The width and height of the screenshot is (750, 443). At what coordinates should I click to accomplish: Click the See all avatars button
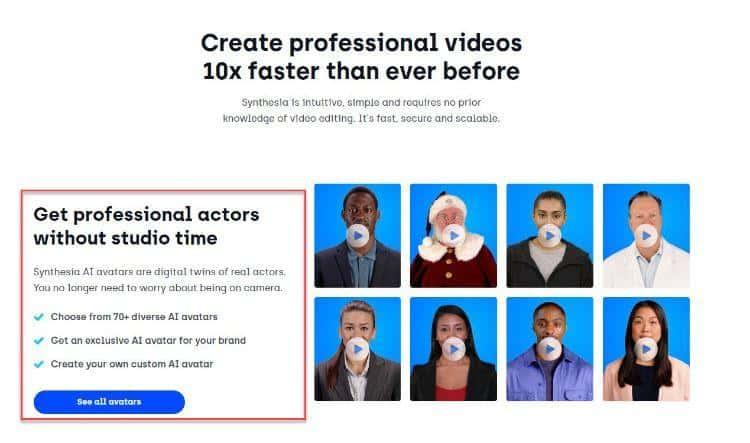[109, 402]
